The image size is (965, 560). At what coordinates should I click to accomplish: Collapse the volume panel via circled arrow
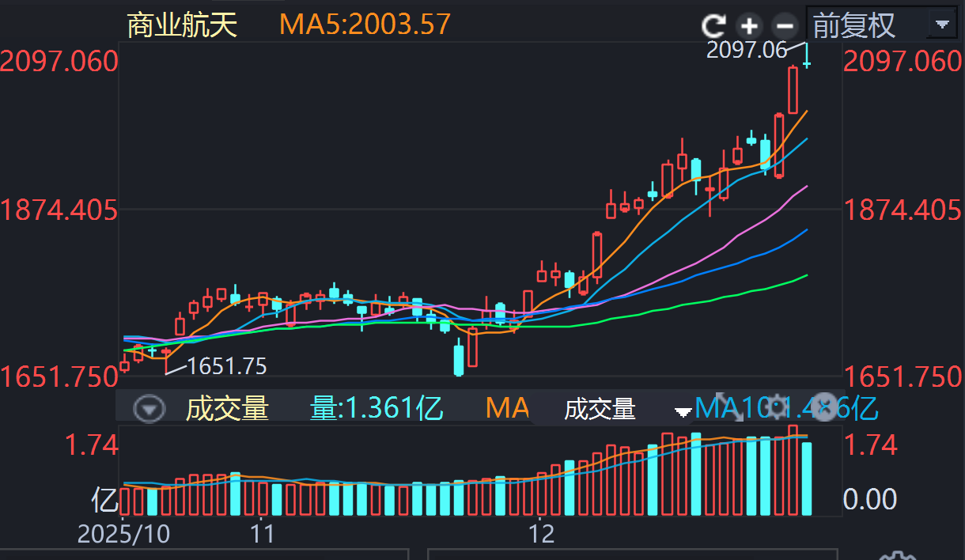coord(149,409)
